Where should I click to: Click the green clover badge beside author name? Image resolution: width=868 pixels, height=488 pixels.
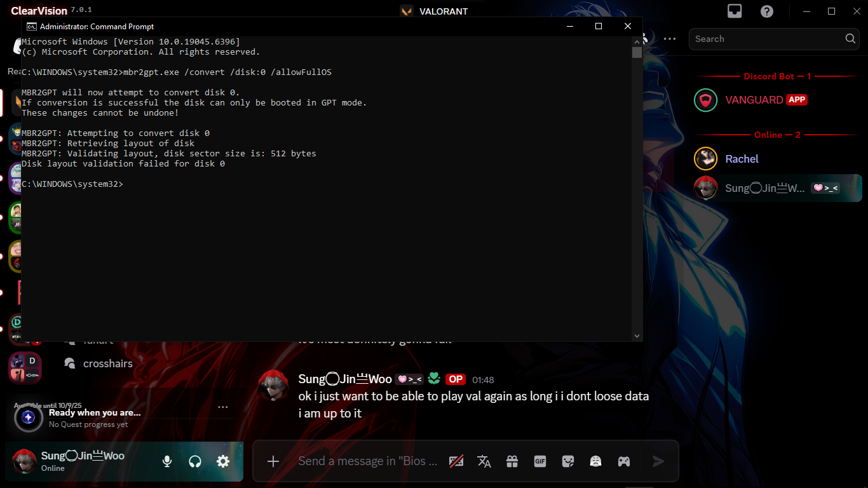434,379
